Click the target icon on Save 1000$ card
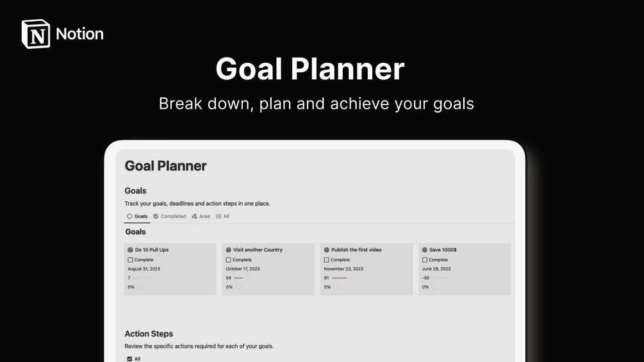This screenshot has height=362, width=644. (x=425, y=249)
